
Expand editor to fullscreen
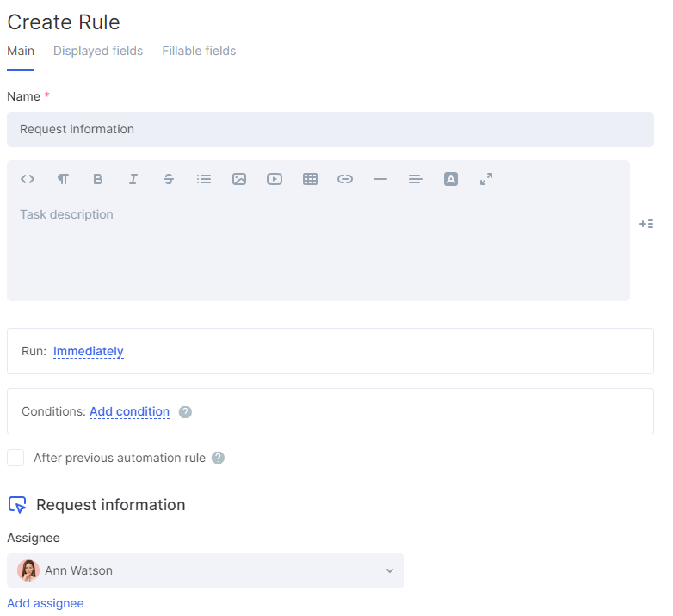tap(486, 179)
